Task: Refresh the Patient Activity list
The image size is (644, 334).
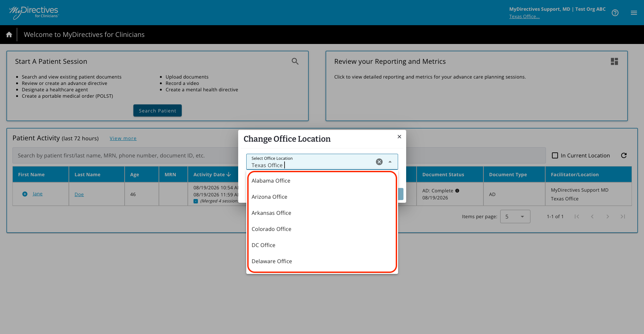Action: [x=624, y=155]
